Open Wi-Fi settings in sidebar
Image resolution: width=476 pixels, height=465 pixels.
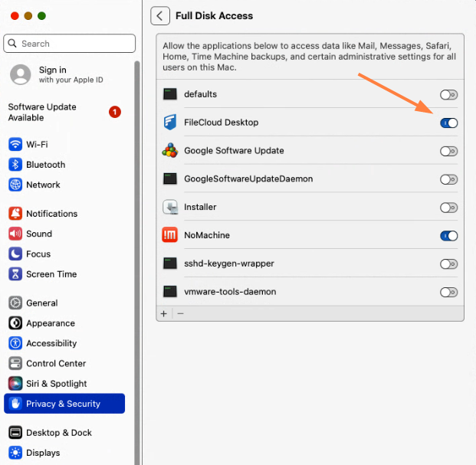coord(37,144)
